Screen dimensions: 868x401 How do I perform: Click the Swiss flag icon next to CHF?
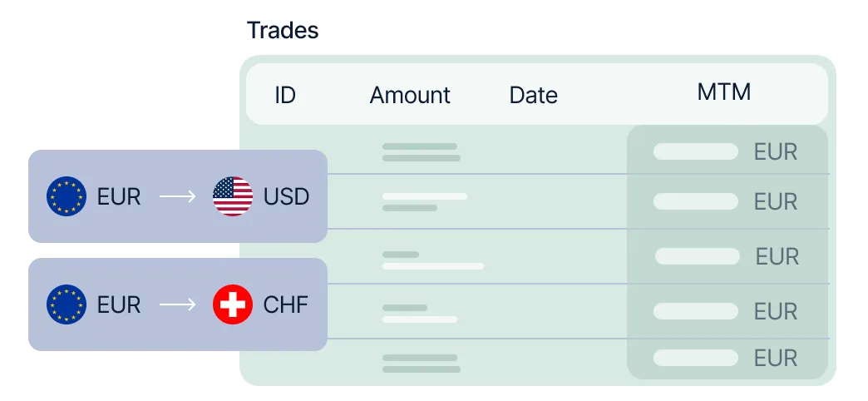coord(233,304)
